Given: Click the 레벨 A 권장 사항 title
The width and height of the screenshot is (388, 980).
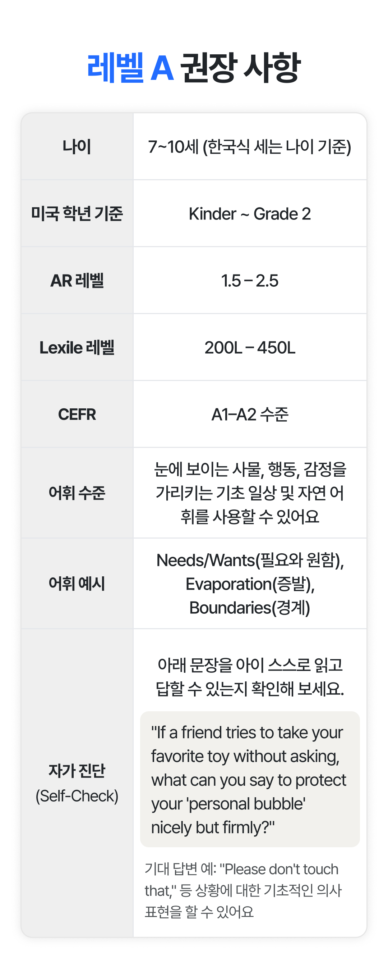Looking at the screenshot, I should pos(194,68).
